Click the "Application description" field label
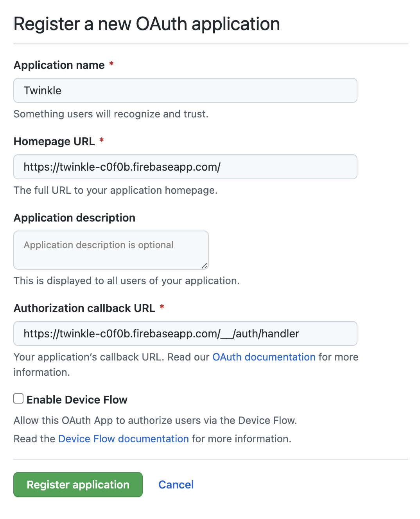Screen dimensions: 420x519 (74, 218)
